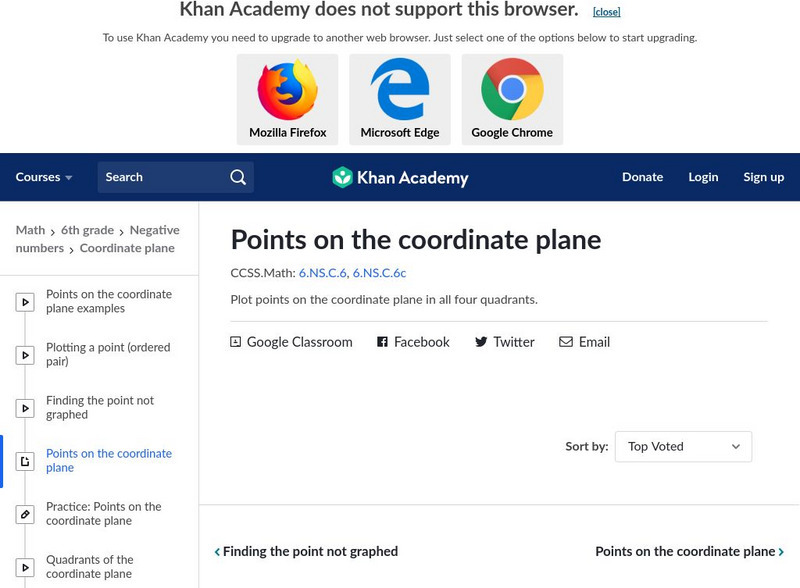
Task: Open the Courses dropdown menu
Action: click(x=44, y=177)
